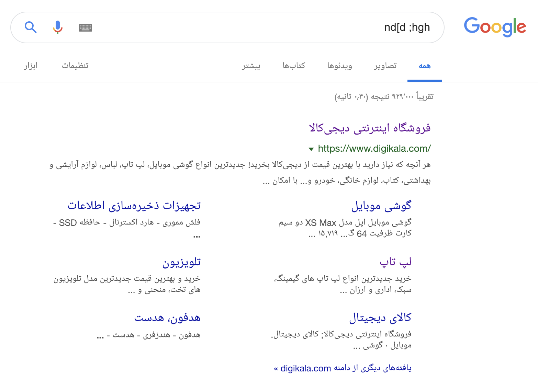Click the description 'هدفون - هندزفری - هدست'
Viewport: 538px width, 392px height.
149,335
